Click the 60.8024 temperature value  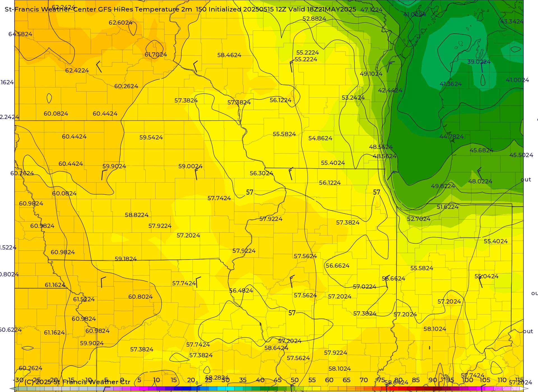pyautogui.click(x=141, y=297)
